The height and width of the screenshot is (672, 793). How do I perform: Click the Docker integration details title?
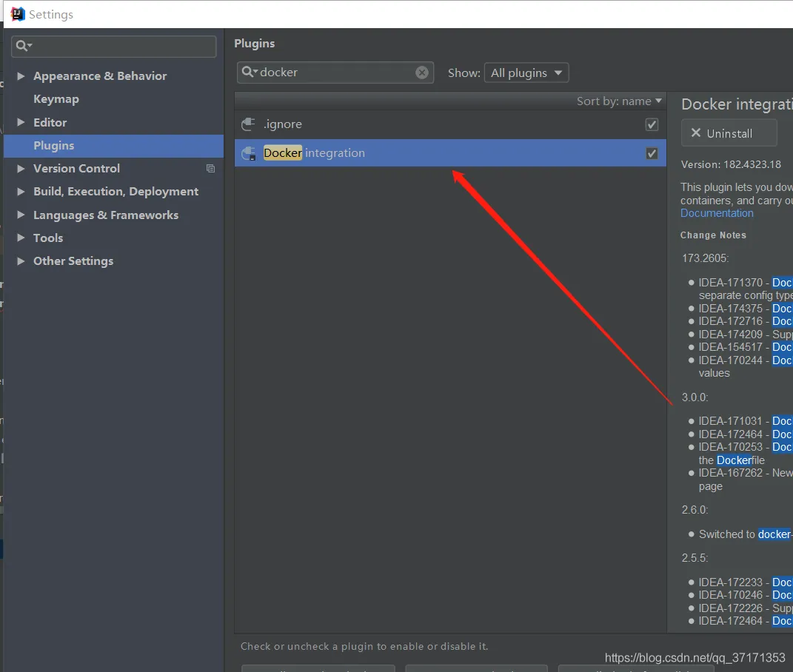(x=737, y=104)
